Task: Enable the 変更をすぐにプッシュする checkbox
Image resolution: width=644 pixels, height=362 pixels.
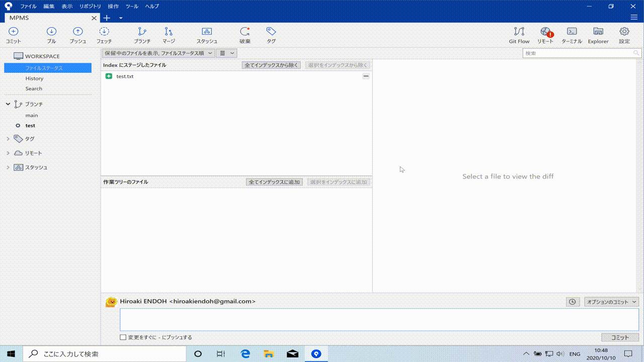Action: point(123,337)
